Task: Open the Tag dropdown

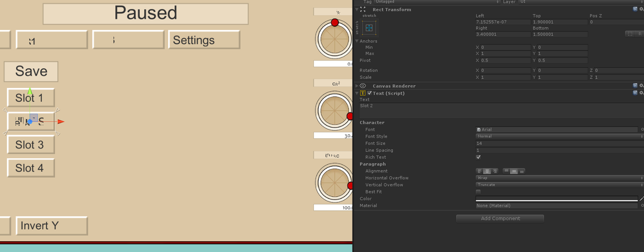Action: [437, 2]
